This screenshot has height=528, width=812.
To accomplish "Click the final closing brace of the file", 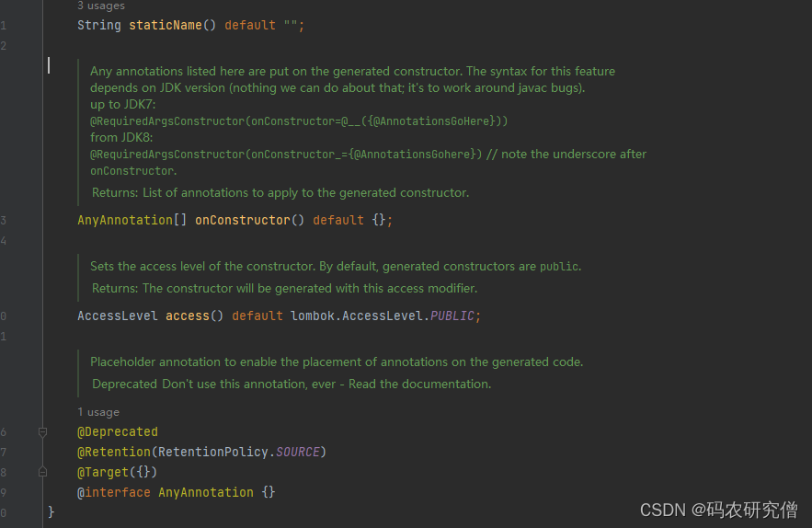I will coord(51,511).
